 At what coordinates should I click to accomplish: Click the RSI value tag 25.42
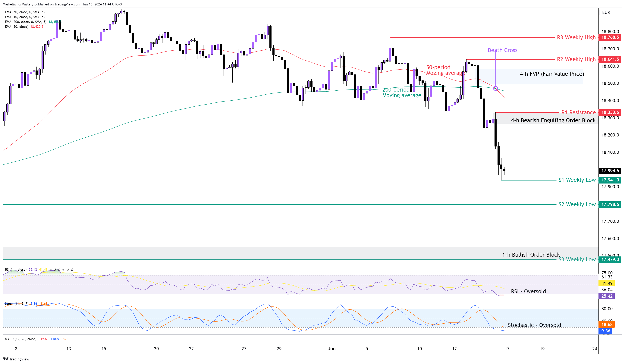607,296
